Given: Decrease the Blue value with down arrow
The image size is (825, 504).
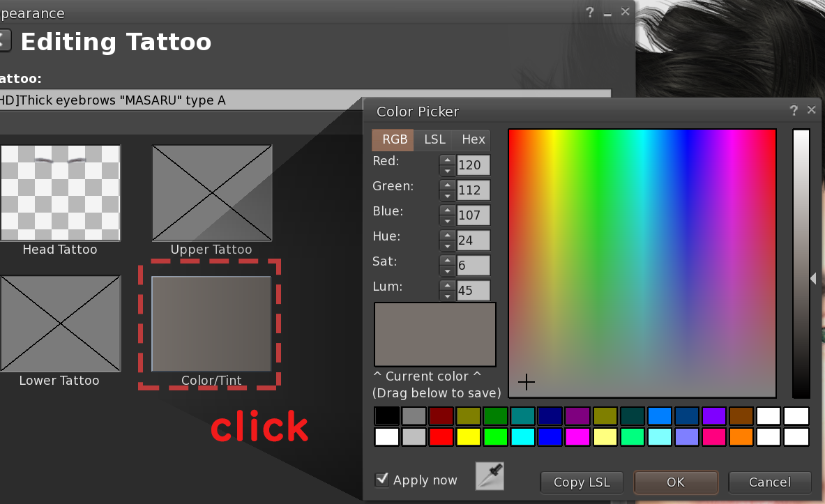Looking at the screenshot, I should 447,220.
